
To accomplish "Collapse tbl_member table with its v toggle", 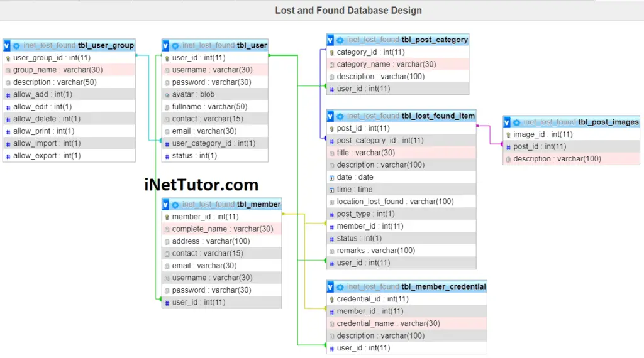I will click(x=165, y=204).
